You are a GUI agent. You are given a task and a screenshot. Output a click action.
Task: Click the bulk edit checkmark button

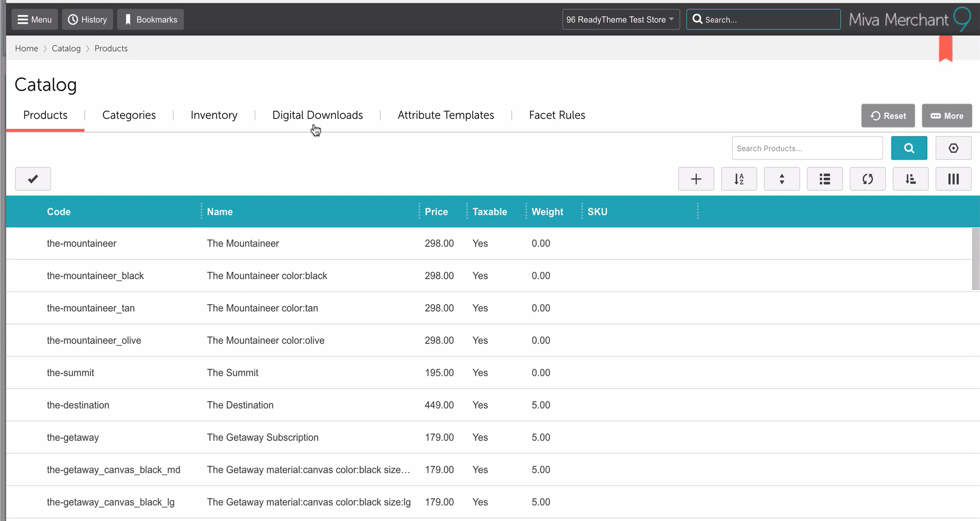point(33,179)
